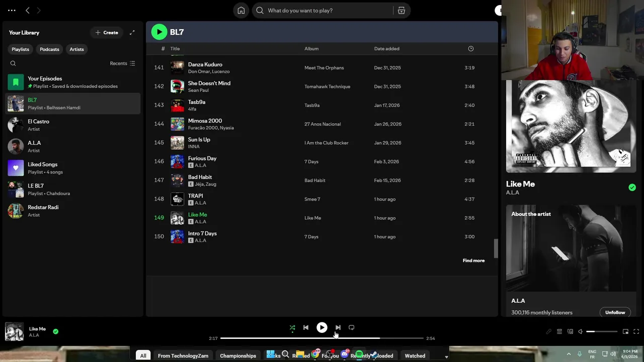Click Find more below the track list

click(473, 260)
